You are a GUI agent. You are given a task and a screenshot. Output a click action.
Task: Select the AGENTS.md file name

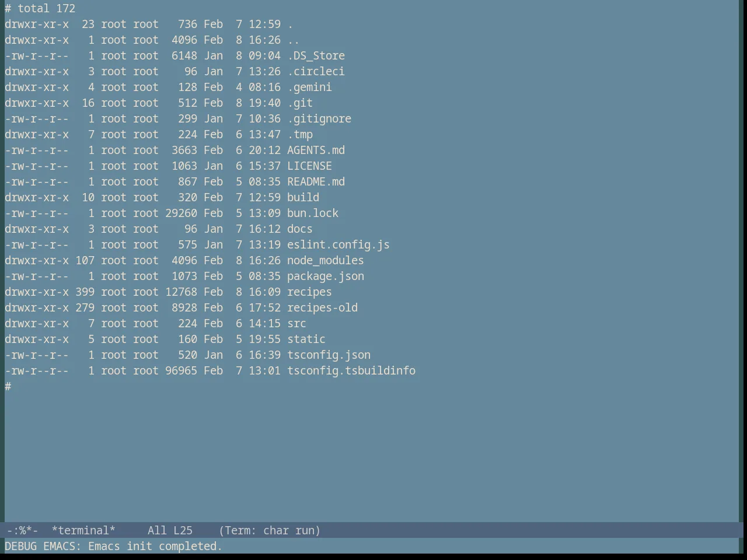pos(316,150)
